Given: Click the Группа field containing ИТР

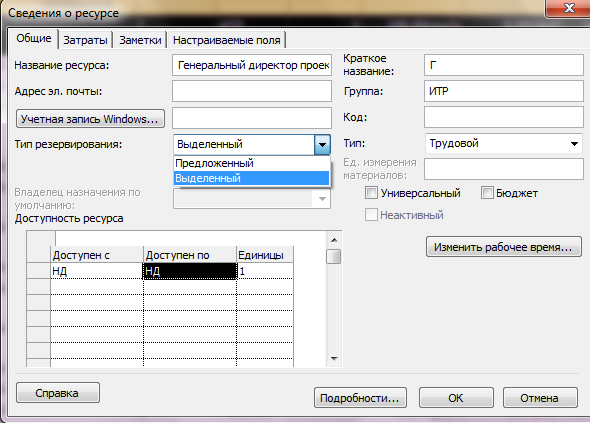Looking at the screenshot, I should tap(504, 91).
